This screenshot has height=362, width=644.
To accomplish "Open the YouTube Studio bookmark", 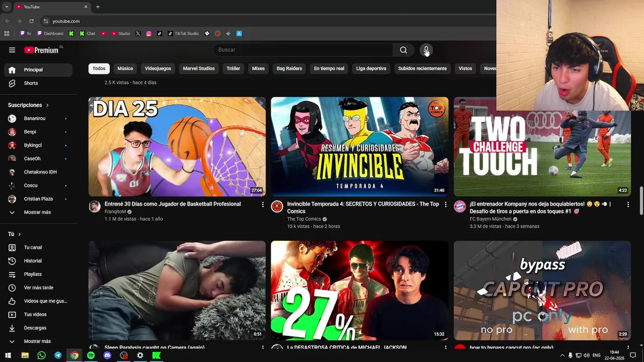I will coord(121,34).
